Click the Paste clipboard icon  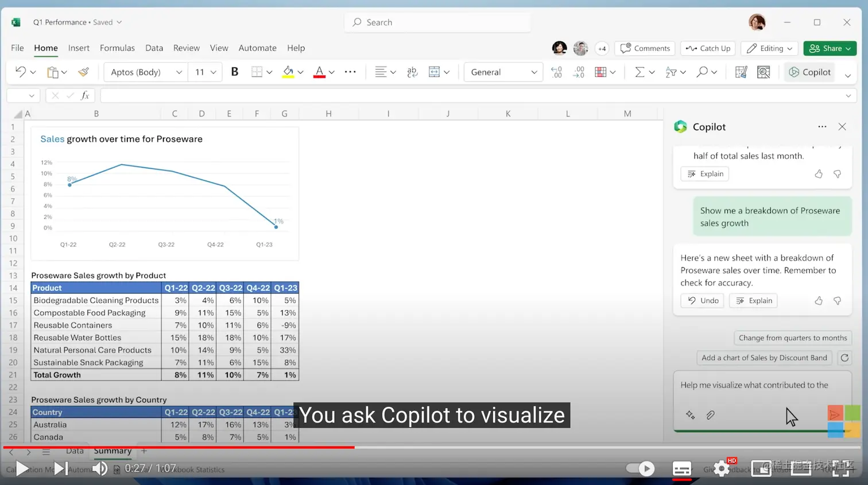click(x=53, y=72)
